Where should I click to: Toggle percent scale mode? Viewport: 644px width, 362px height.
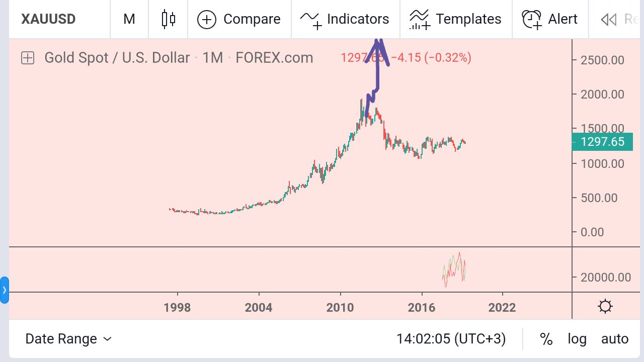click(x=546, y=339)
